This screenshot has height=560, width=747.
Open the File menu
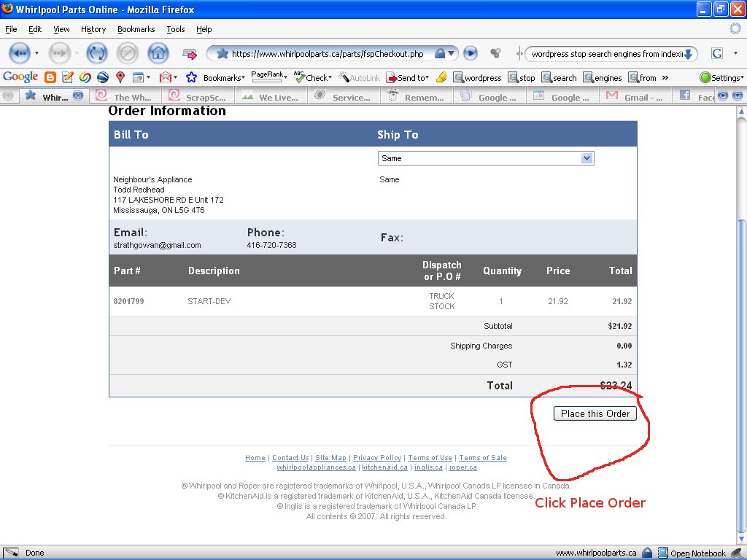[x=11, y=29]
